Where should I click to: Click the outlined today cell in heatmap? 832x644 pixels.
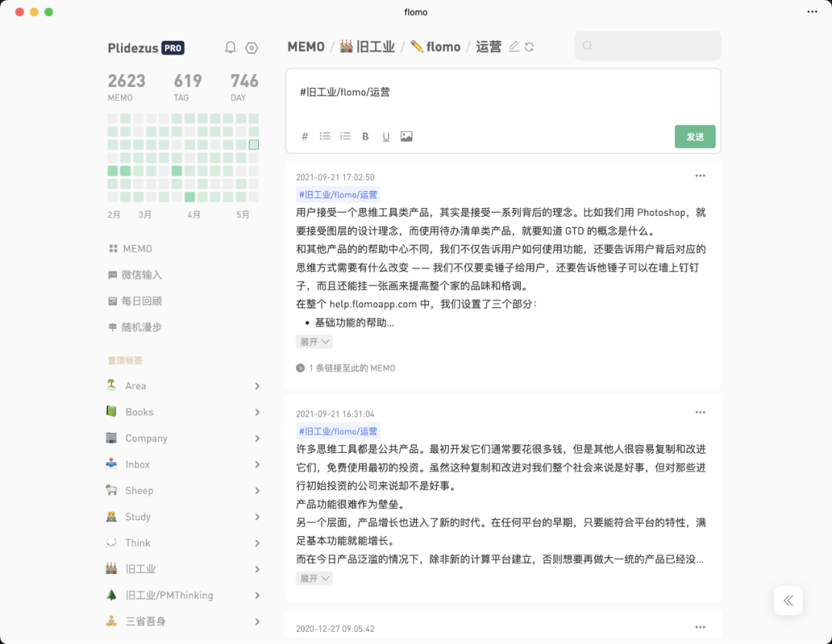coord(253,144)
